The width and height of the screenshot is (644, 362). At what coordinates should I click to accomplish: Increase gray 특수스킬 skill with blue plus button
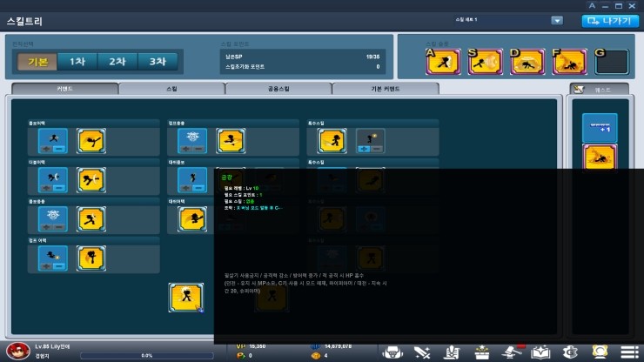tap(364, 149)
